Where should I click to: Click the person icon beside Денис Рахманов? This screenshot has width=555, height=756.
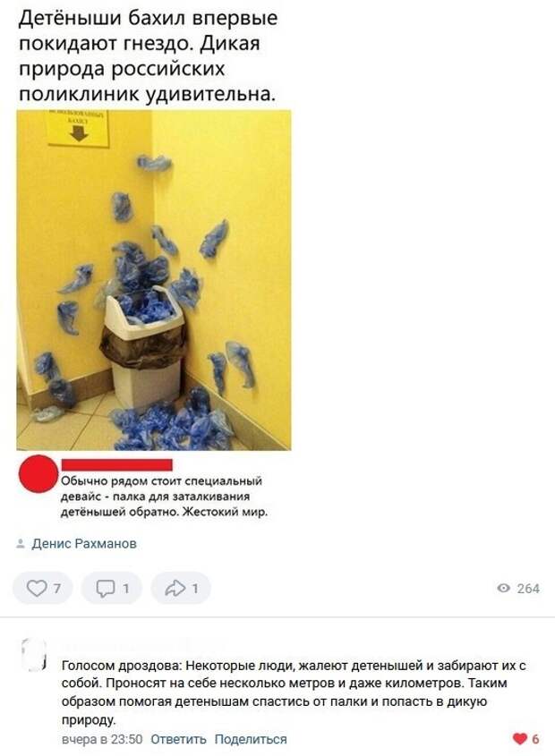tap(21, 543)
